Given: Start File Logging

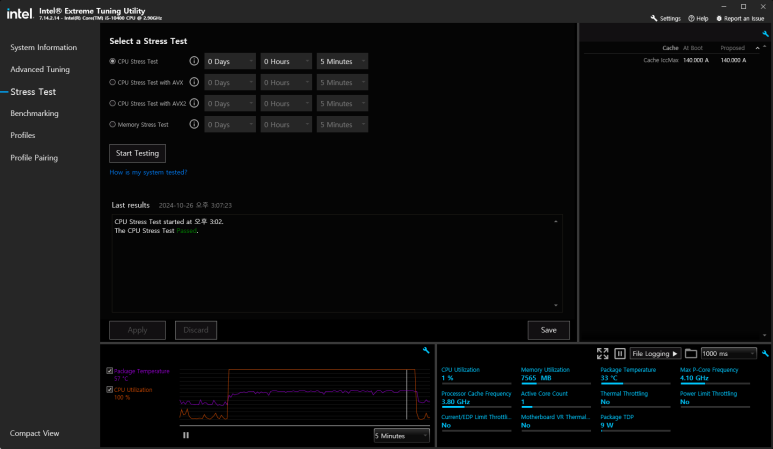Looking at the screenshot, I should click(655, 353).
